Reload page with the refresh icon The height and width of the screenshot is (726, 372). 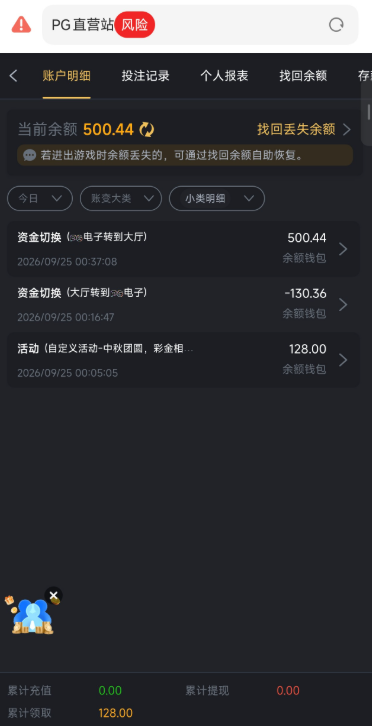coord(336,25)
